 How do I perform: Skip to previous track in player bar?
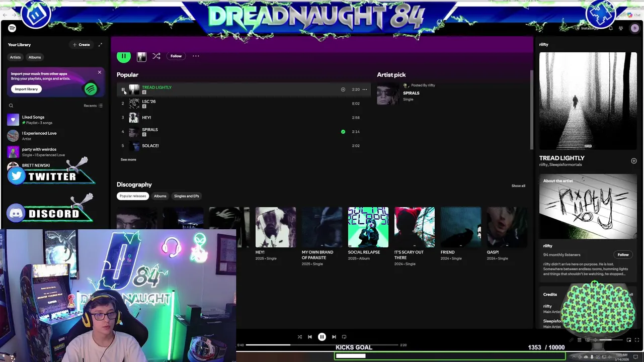(x=310, y=337)
